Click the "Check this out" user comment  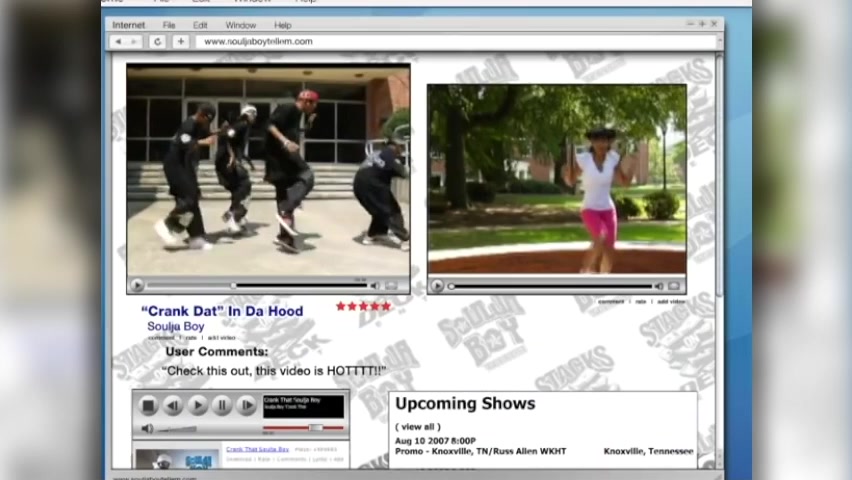pos(274,371)
